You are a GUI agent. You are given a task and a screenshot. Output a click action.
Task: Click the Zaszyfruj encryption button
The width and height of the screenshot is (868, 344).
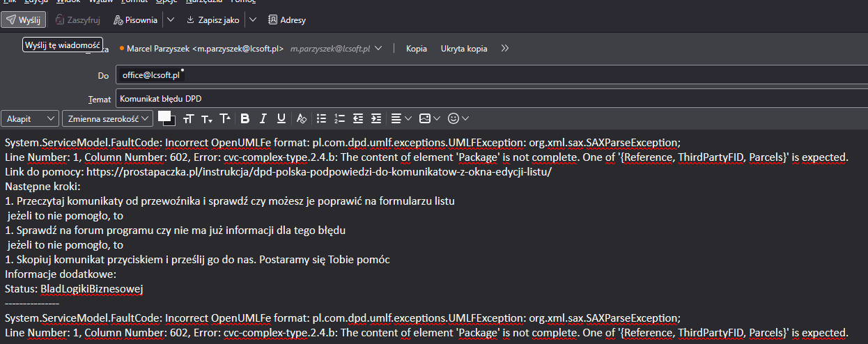77,20
